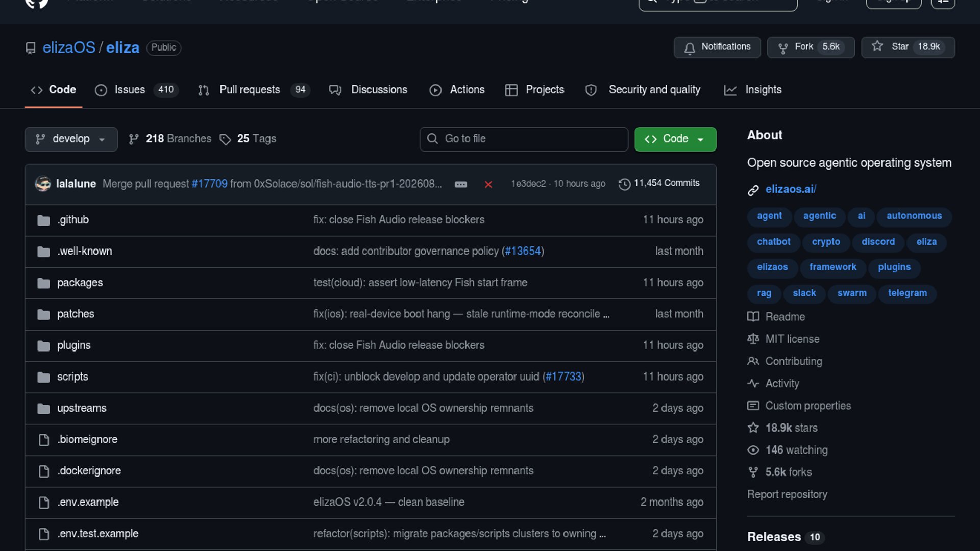Select the 'framework' topic tag

tap(832, 268)
